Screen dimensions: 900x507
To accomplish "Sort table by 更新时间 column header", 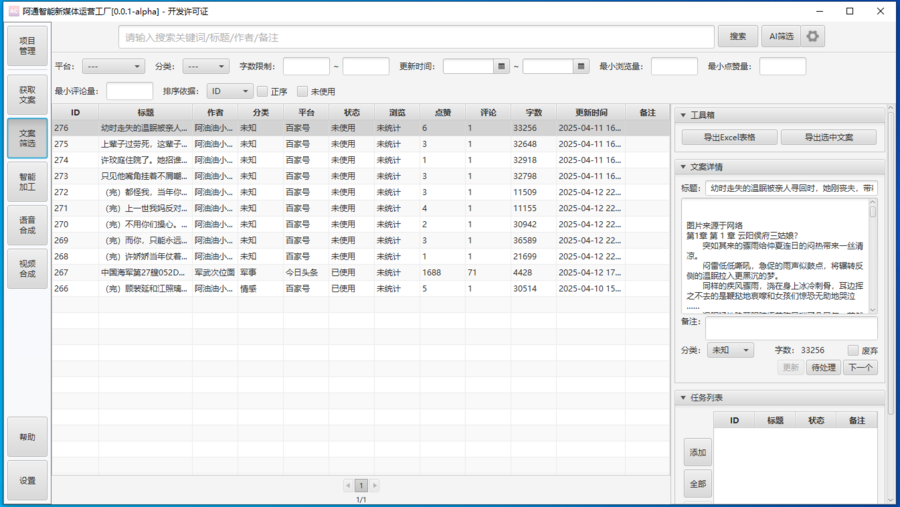I will pyautogui.click(x=591, y=113).
